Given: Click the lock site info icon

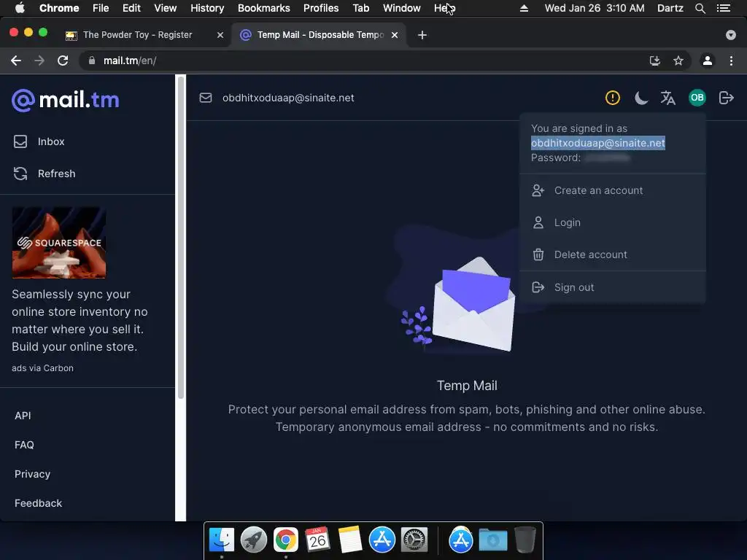Looking at the screenshot, I should (x=92, y=61).
